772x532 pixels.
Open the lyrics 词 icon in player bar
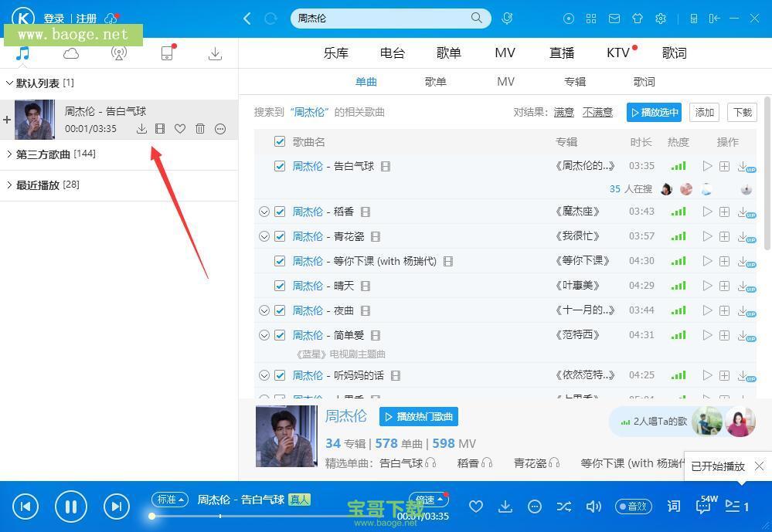[x=672, y=506]
